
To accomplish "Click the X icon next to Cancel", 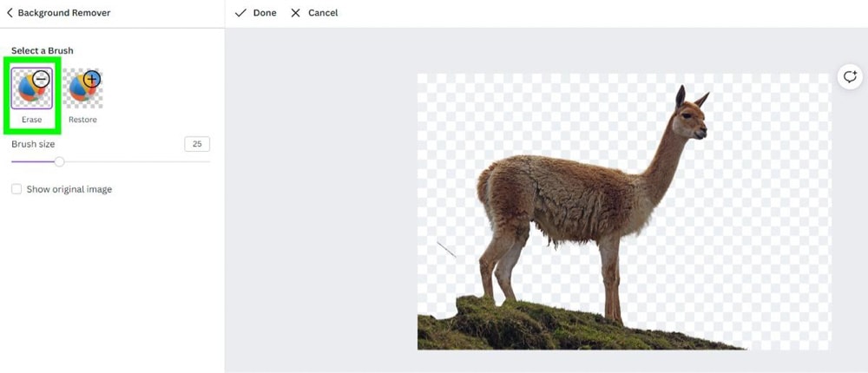I will pos(296,13).
